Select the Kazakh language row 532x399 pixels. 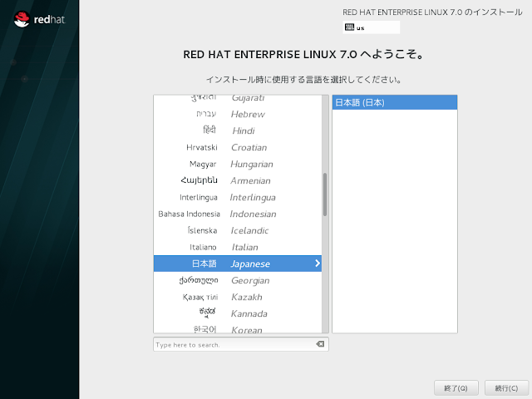[238, 297]
